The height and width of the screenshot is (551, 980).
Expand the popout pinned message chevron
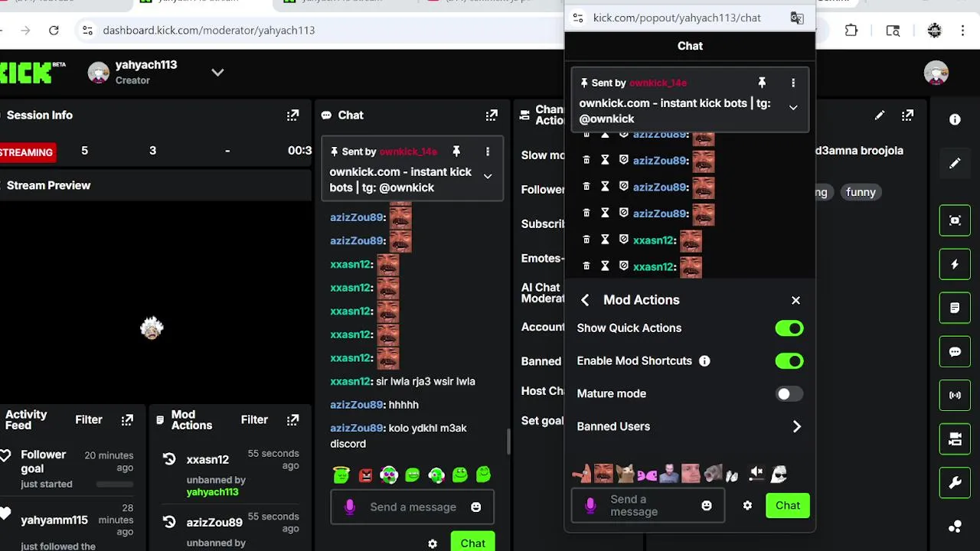point(793,107)
